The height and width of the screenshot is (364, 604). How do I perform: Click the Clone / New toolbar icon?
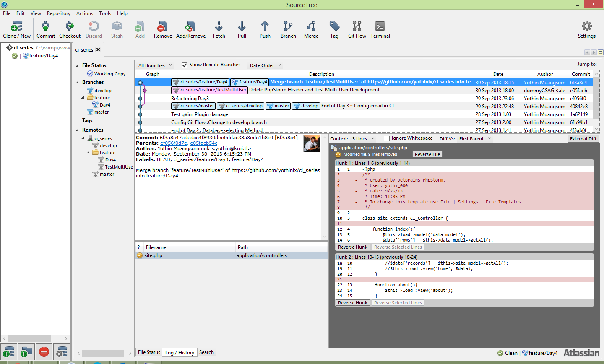coord(17,30)
